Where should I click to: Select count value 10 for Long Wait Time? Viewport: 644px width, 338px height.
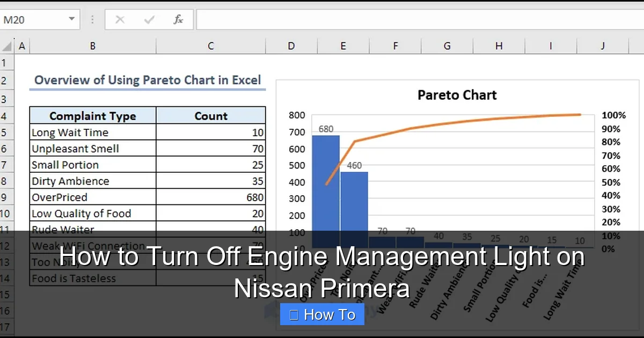[211, 133]
